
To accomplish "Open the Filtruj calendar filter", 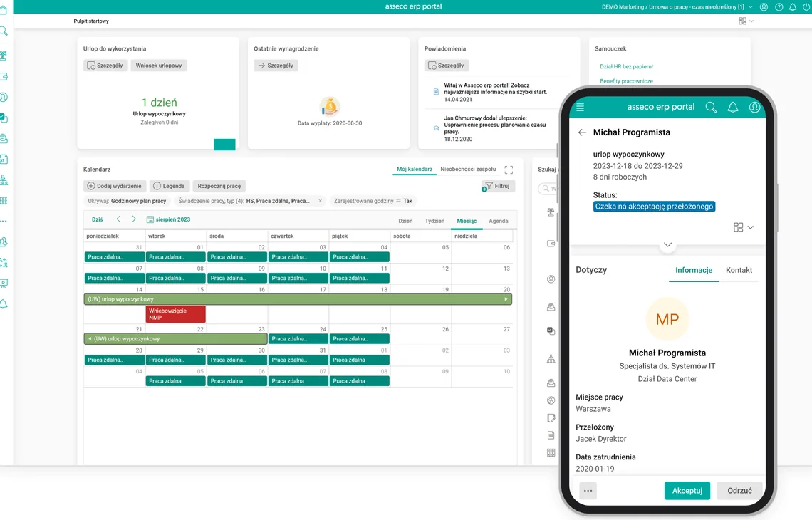I will click(x=498, y=186).
